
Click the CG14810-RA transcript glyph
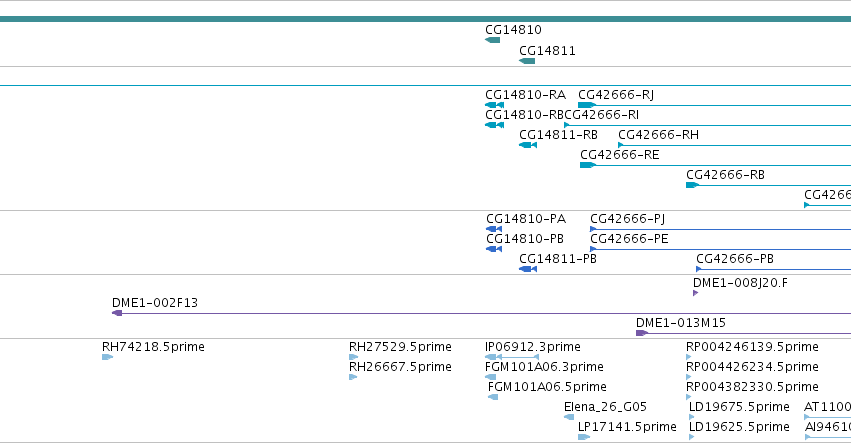pyautogui.click(x=494, y=105)
